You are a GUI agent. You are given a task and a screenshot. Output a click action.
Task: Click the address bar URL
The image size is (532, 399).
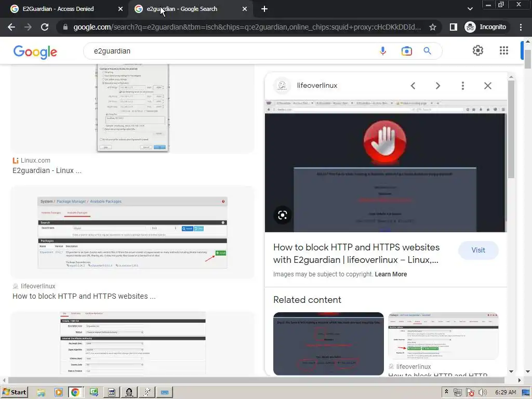point(247,27)
